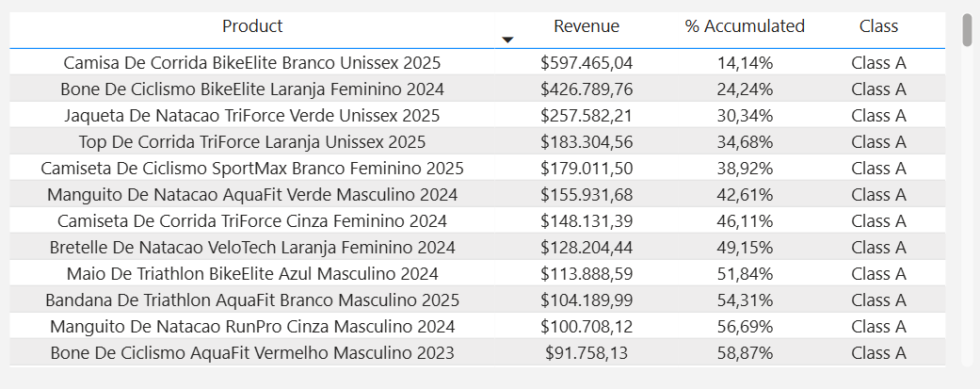Select Bretelle De Natacao VeloTech Laranja row

click(x=252, y=248)
